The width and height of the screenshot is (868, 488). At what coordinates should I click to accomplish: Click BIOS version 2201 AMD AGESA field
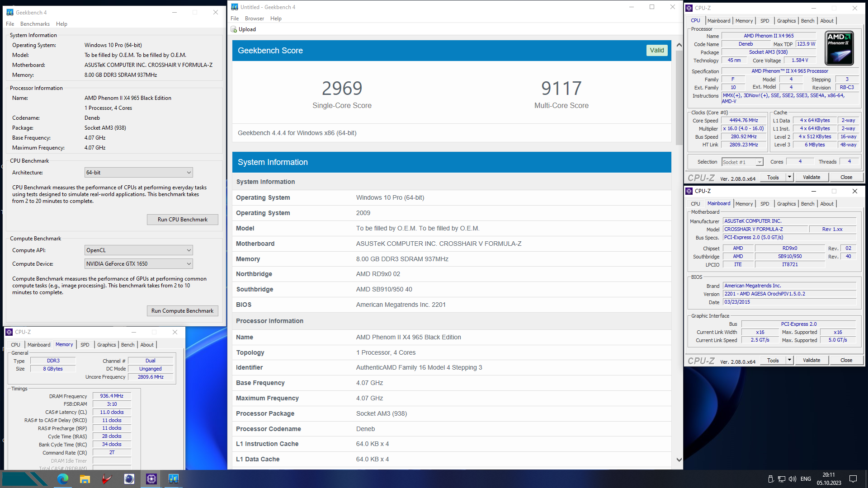pyautogui.click(x=789, y=294)
